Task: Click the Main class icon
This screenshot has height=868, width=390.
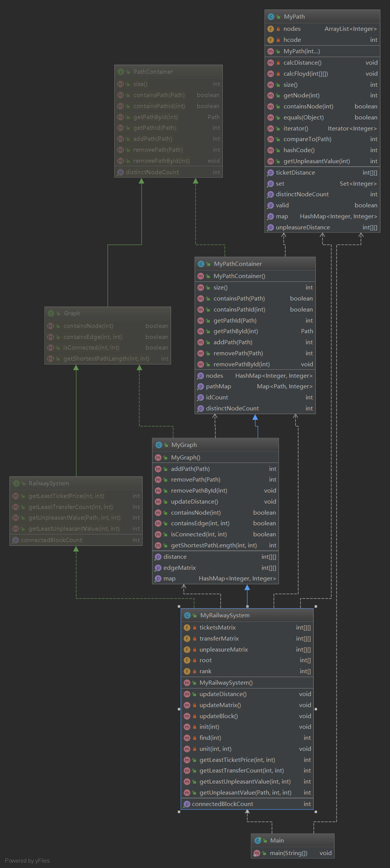Action: tap(258, 841)
